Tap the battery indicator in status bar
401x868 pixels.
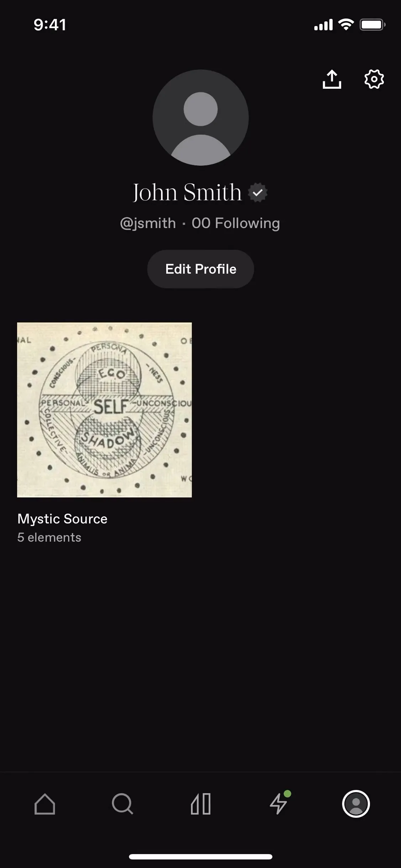pyautogui.click(x=373, y=25)
